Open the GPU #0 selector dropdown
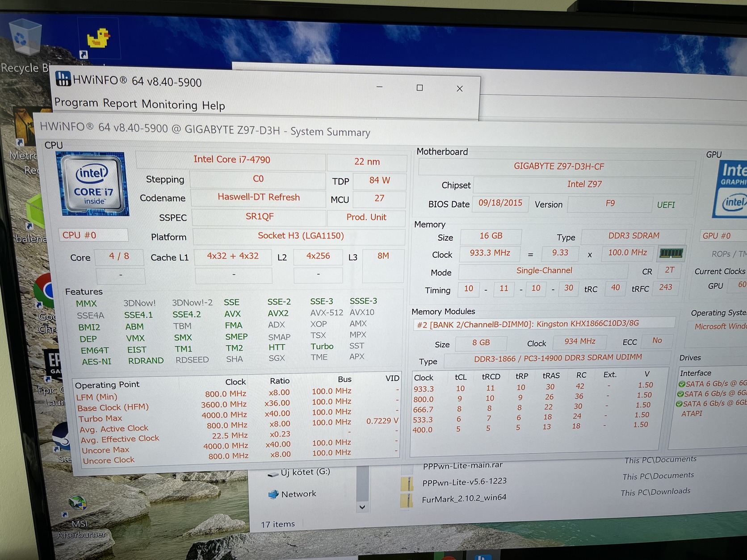This screenshot has width=747, height=560. (723, 236)
